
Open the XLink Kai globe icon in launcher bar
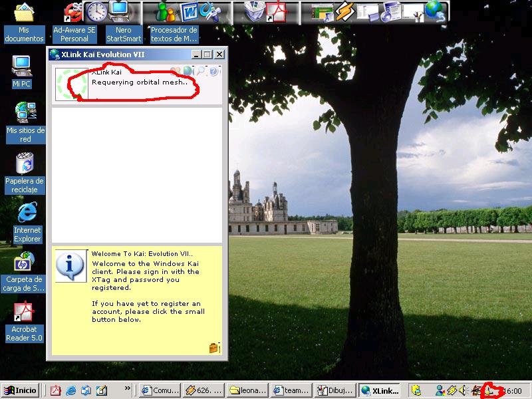(436, 11)
